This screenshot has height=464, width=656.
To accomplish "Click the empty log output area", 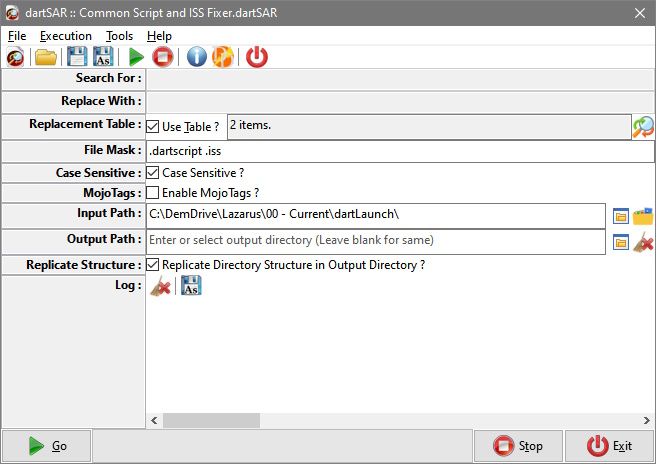I will click(400, 356).
